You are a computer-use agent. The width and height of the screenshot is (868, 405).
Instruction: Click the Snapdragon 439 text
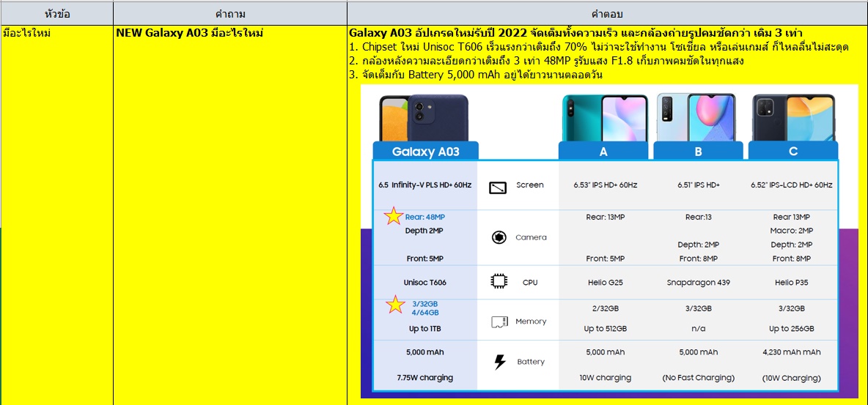click(x=699, y=282)
